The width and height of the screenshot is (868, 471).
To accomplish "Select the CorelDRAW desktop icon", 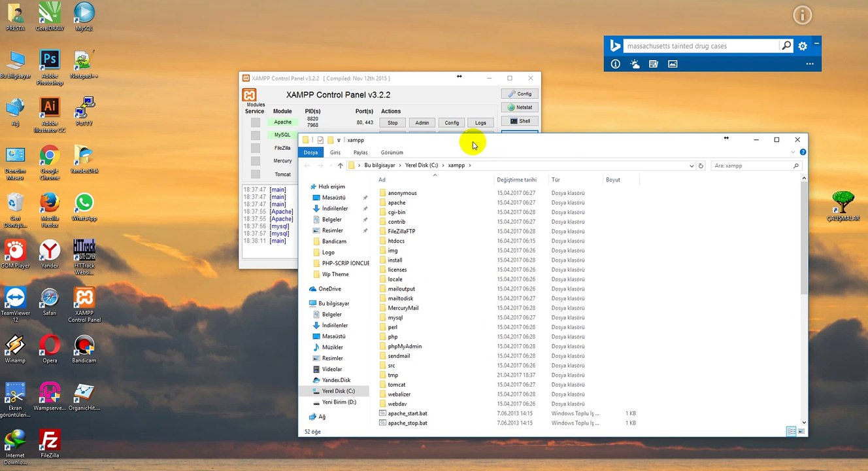I will tap(50, 17).
